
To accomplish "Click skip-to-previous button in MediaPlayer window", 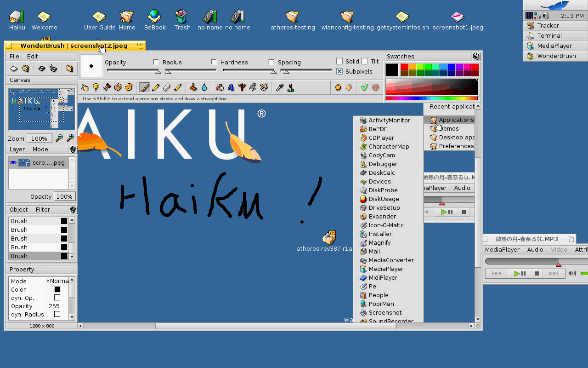I will (x=497, y=273).
